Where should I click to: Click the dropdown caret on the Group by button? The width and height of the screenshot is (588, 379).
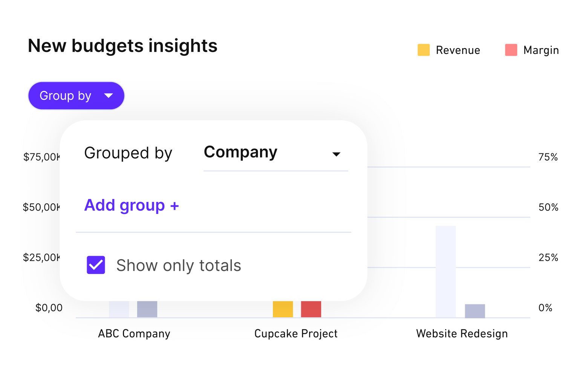tap(109, 96)
